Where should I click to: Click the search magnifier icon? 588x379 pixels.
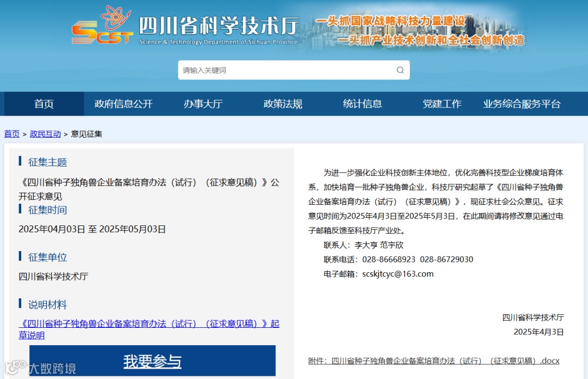point(399,70)
